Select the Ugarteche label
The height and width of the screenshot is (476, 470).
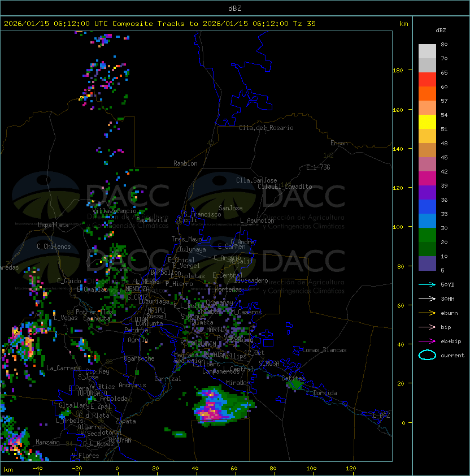140,358
